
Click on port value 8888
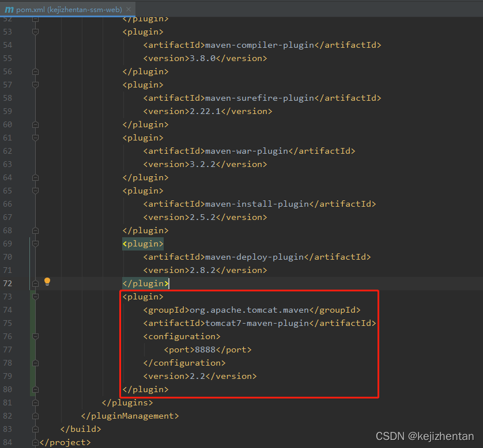pyautogui.click(x=205, y=350)
